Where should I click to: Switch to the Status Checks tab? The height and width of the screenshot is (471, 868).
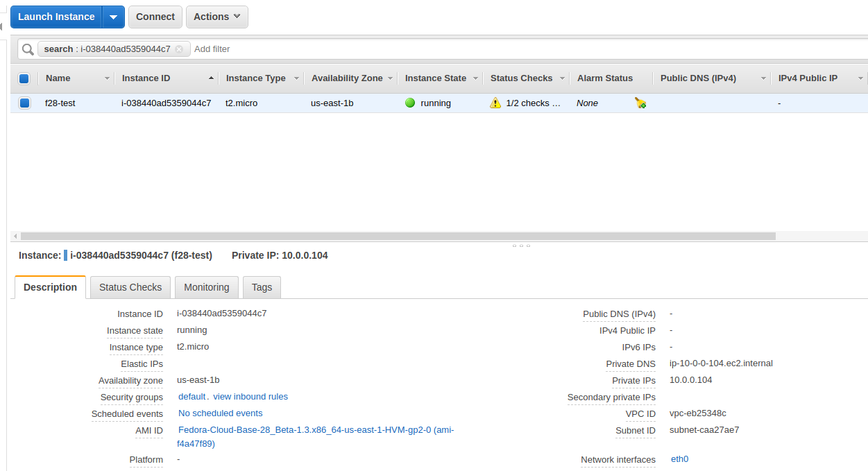pos(130,287)
